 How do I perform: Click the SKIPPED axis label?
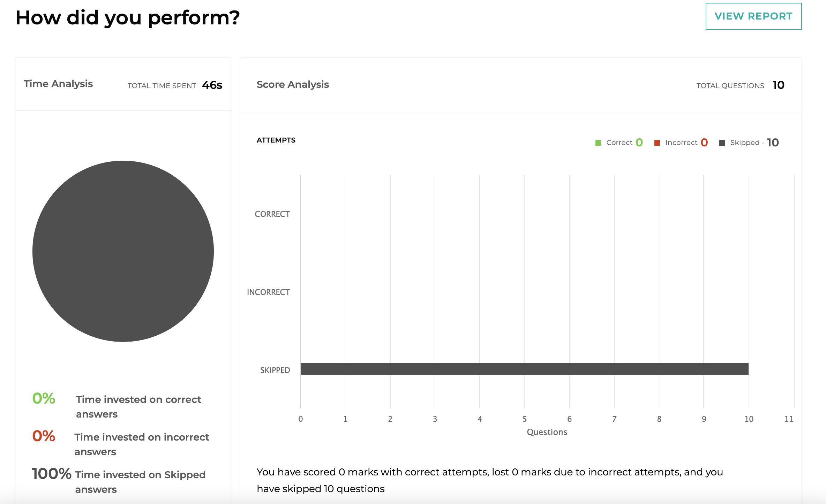coord(275,370)
